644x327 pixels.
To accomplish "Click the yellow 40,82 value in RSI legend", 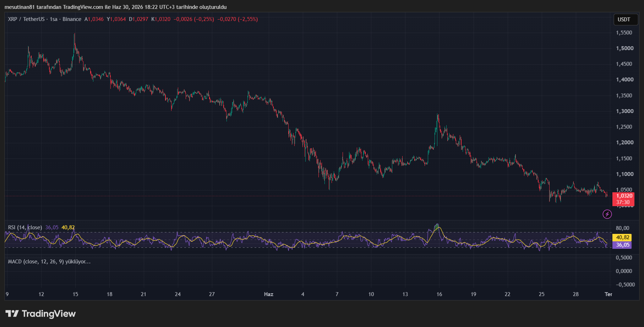I will [x=68, y=227].
